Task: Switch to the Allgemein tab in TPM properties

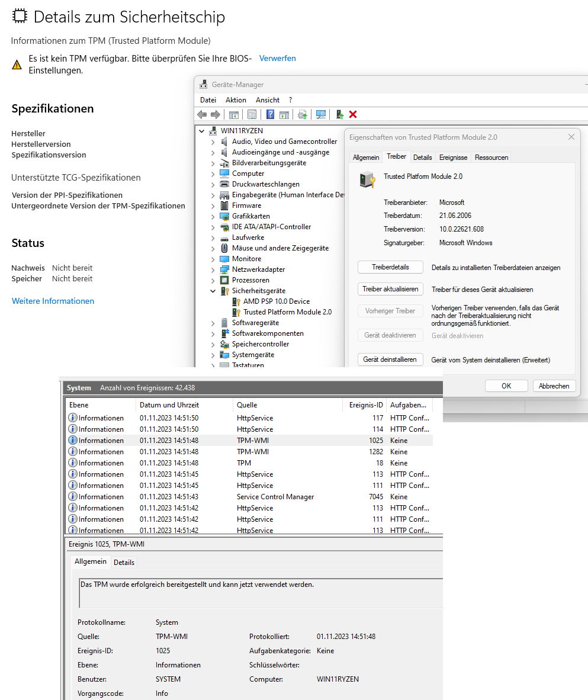Action: pos(366,158)
